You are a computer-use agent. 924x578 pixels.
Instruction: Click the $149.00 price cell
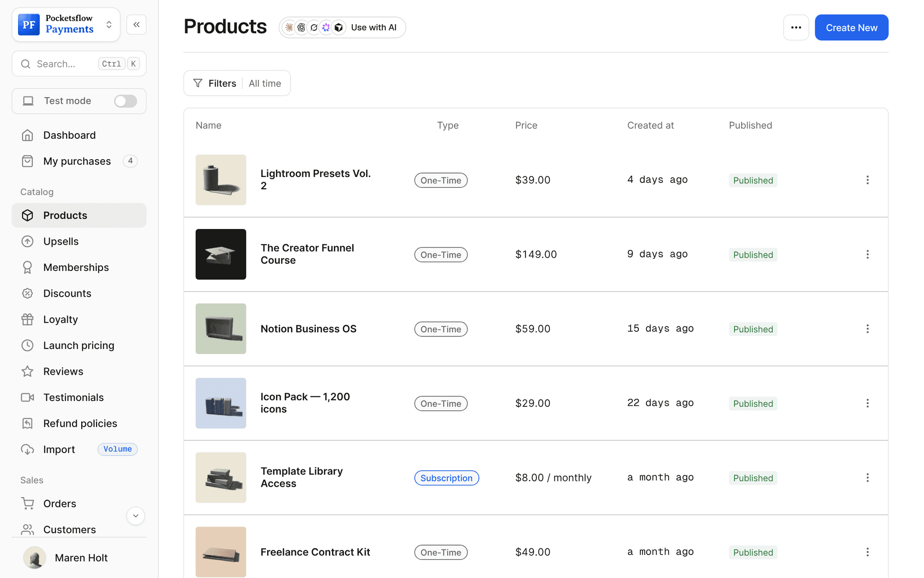click(536, 254)
